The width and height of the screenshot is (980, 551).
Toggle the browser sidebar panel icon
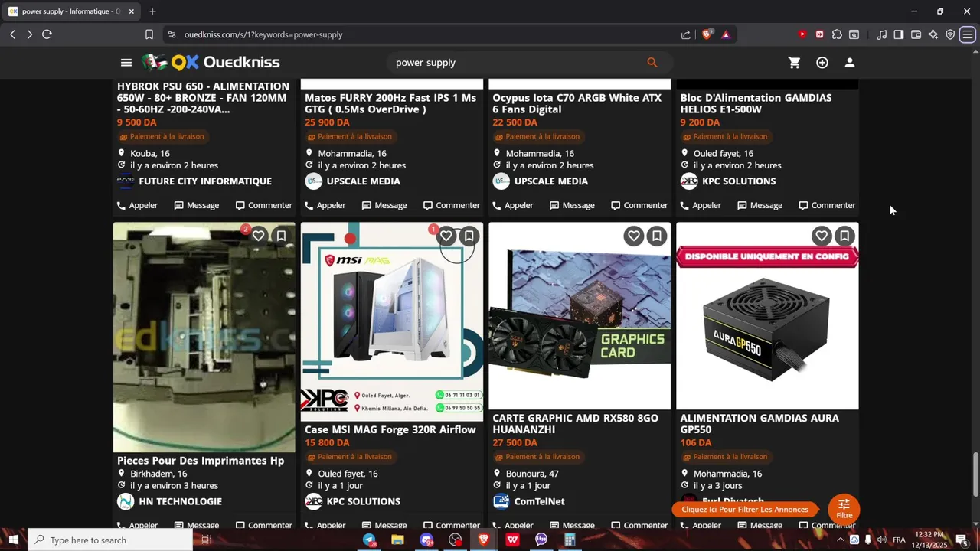coord(899,34)
